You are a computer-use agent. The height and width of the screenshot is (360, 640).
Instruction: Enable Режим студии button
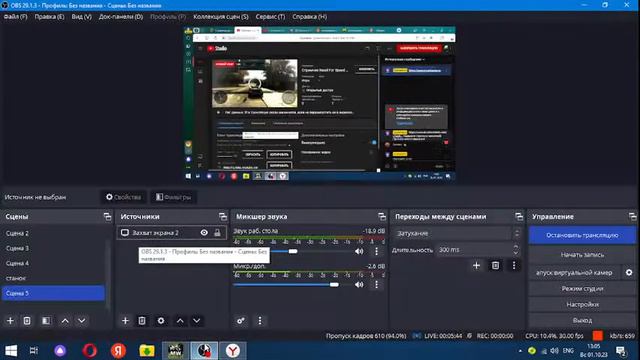[x=582, y=289]
